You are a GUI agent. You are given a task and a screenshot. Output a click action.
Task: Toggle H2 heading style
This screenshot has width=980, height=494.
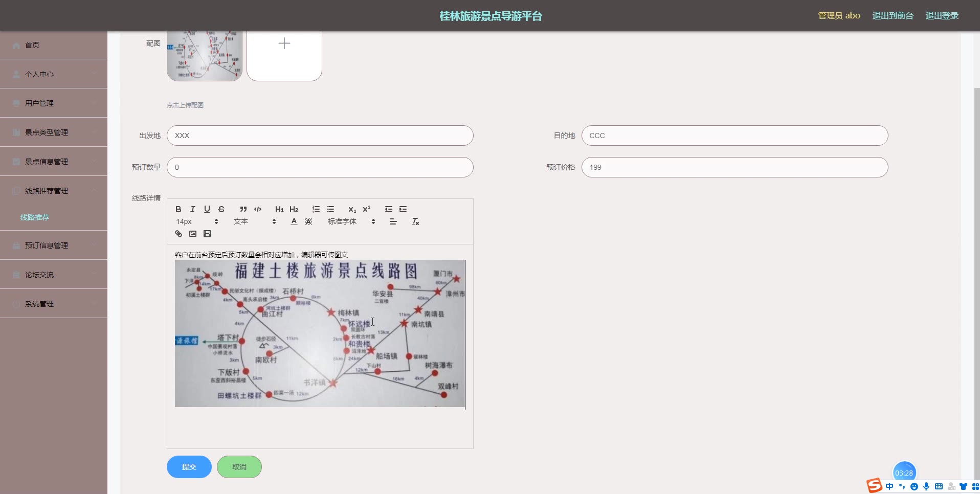tap(294, 209)
